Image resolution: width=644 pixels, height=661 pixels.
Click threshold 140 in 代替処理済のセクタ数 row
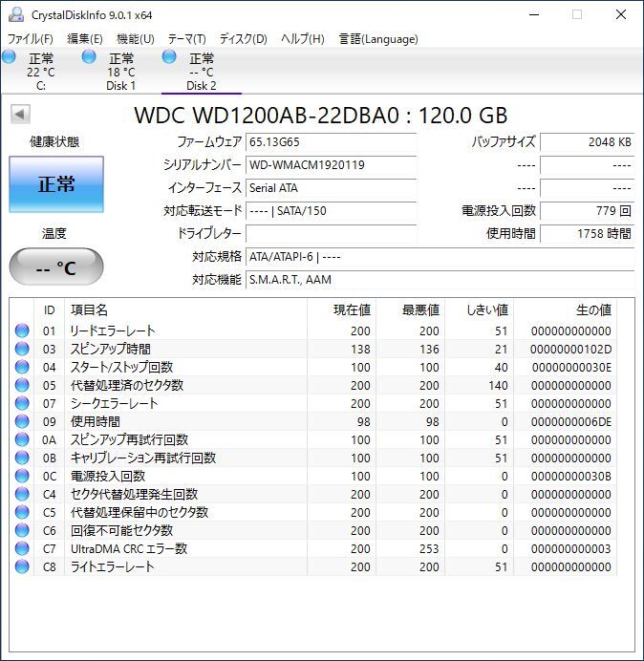[x=498, y=385]
